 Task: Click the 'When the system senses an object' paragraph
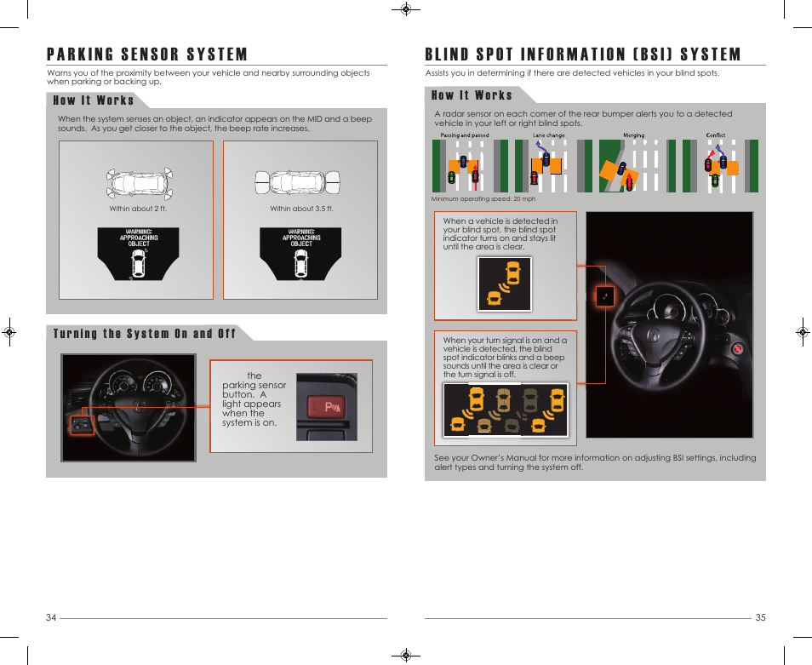(214, 123)
